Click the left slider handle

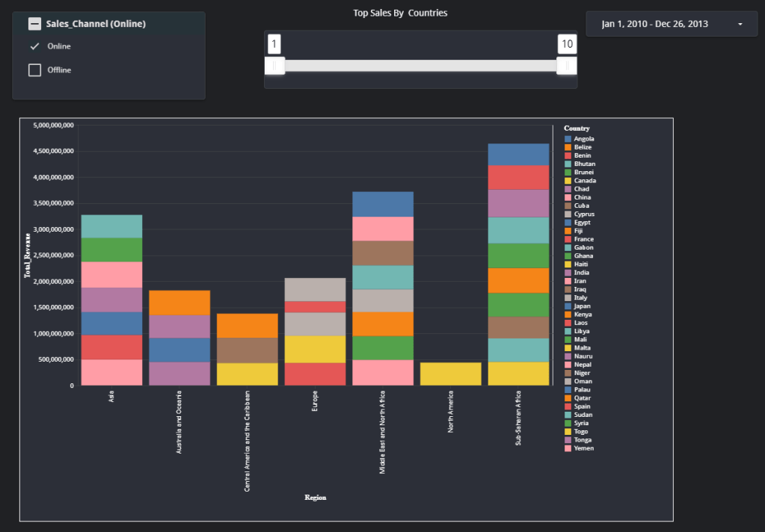pyautogui.click(x=274, y=66)
